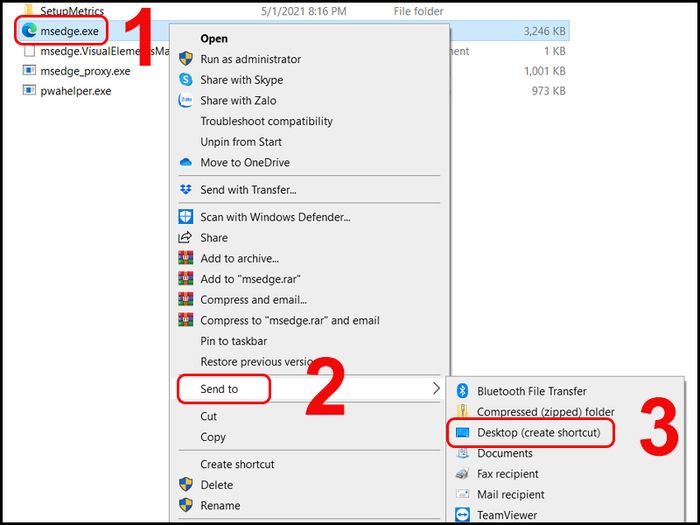The height and width of the screenshot is (525, 700).
Task: Choose Pin to taskbar option
Action: tap(233, 341)
